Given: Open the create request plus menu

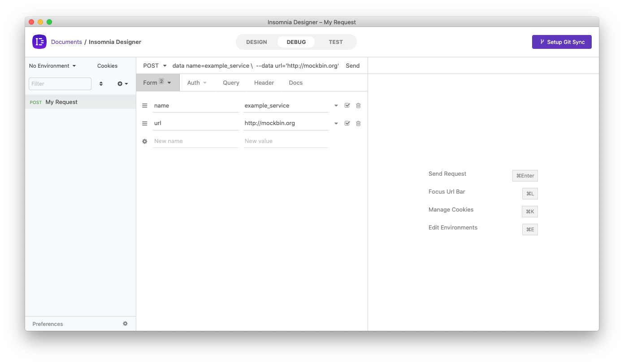Looking at the screenshot, I should coord(123,84).
